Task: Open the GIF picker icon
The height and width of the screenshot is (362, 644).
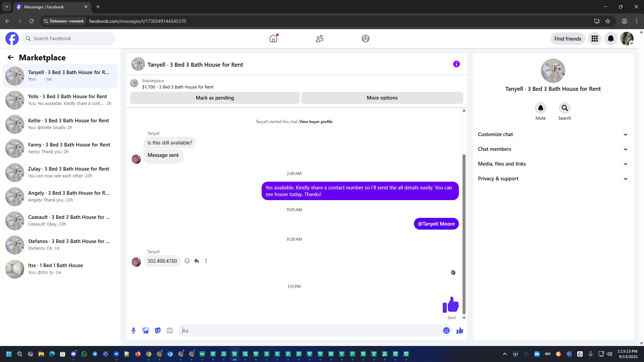Action: click(170, 330)
